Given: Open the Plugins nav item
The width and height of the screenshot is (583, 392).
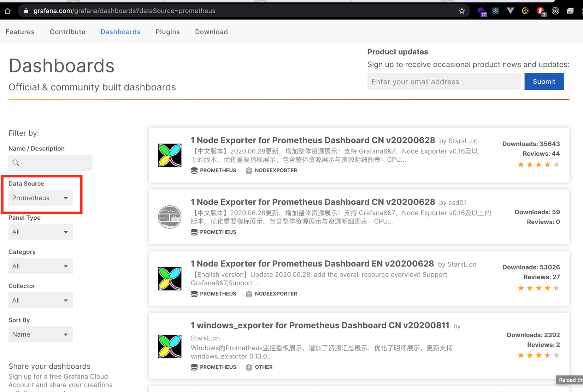Looking at the screenshot, I should coord(168,32).
